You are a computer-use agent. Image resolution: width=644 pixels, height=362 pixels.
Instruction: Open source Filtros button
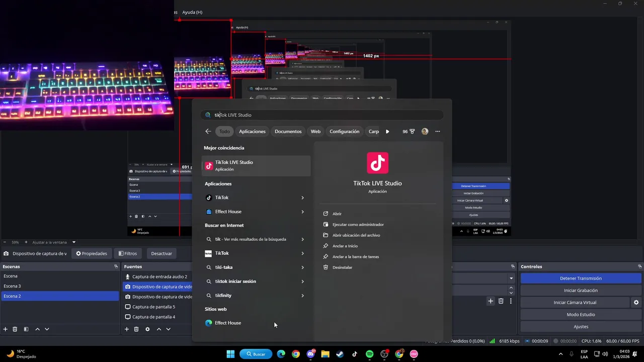(x=128, y=253)
